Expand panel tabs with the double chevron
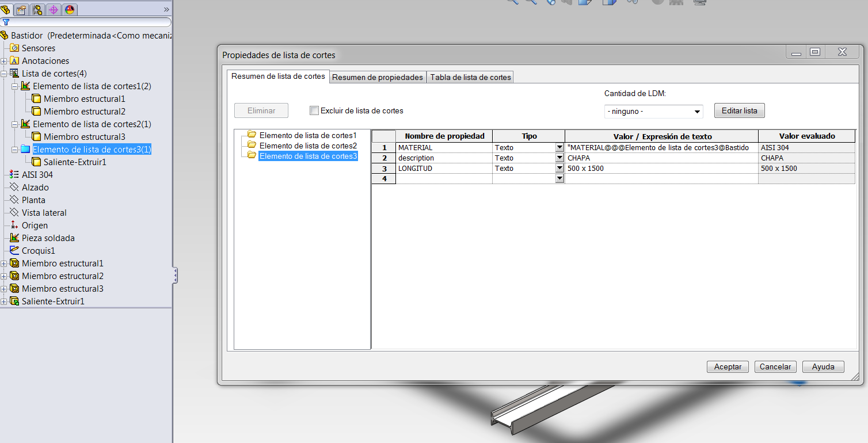Viewport: 868px width, 443px height. click(166, 9)
